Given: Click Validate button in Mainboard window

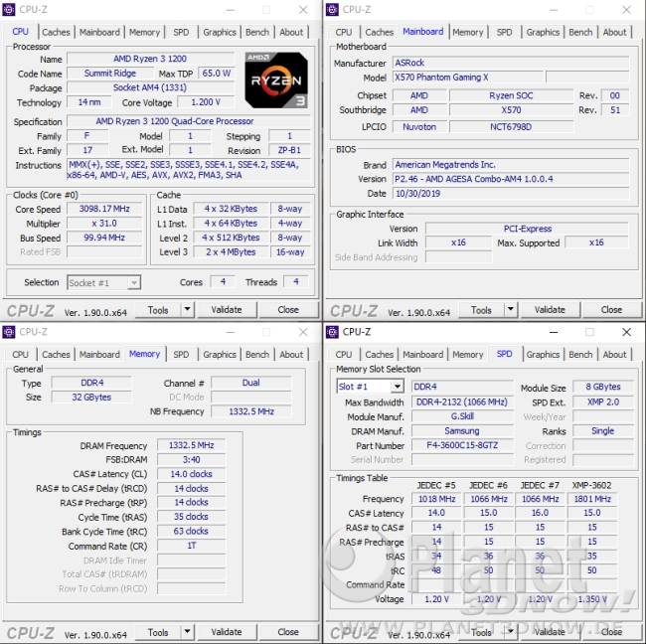Looking at the screenshot, I should (550, 310).
